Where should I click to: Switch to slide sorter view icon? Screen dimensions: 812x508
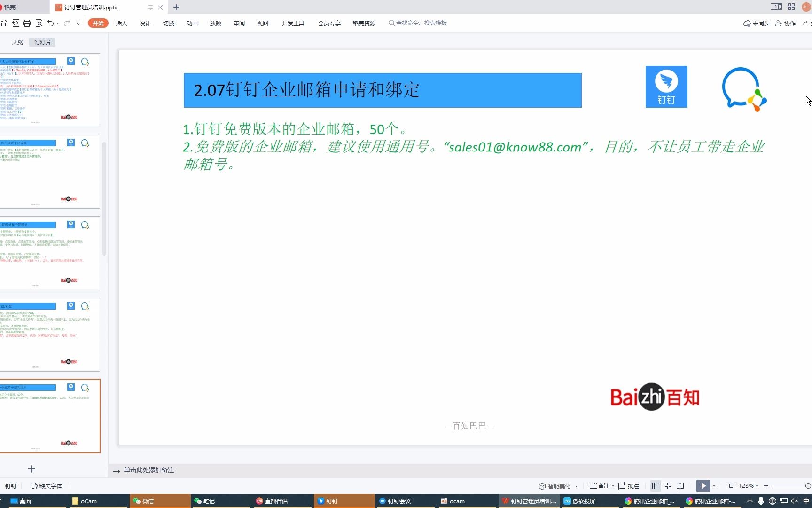pos(668,485)
